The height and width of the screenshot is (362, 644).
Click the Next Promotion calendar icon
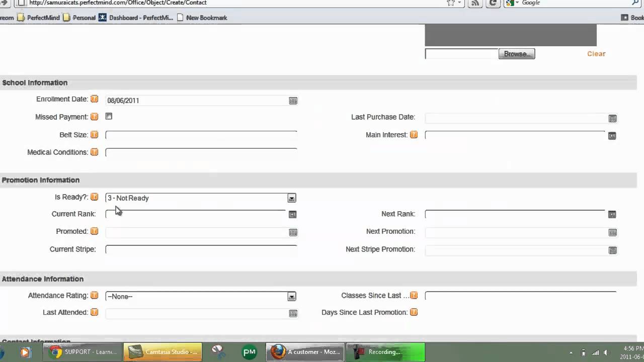[612, 232]
